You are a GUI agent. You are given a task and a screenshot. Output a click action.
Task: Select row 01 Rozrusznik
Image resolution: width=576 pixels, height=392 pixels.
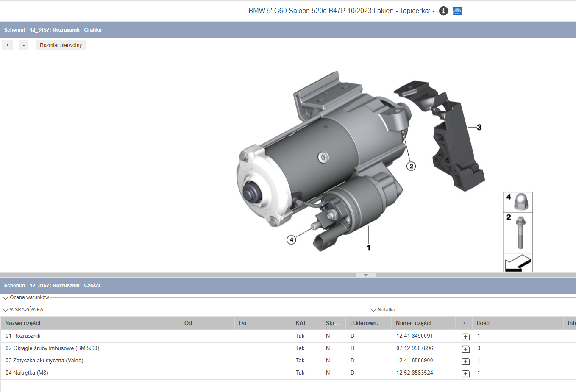pos(288,336)
